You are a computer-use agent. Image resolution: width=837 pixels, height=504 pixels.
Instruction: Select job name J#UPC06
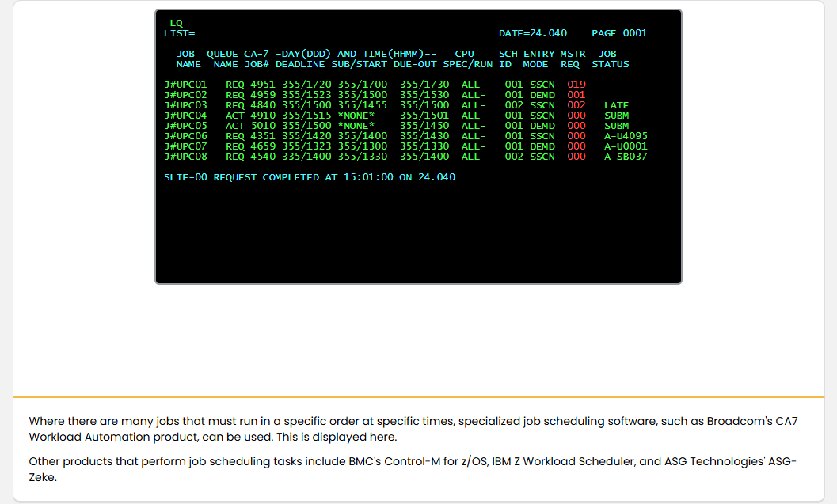[185, 136]
